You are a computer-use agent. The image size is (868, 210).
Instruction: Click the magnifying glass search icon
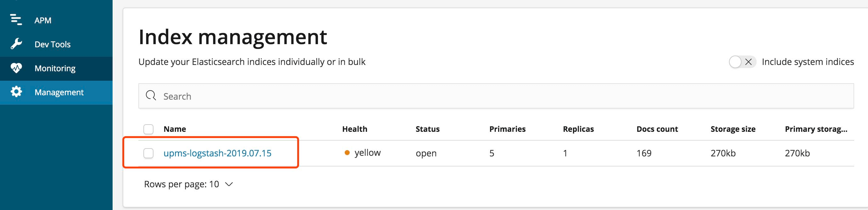point(151,96)
